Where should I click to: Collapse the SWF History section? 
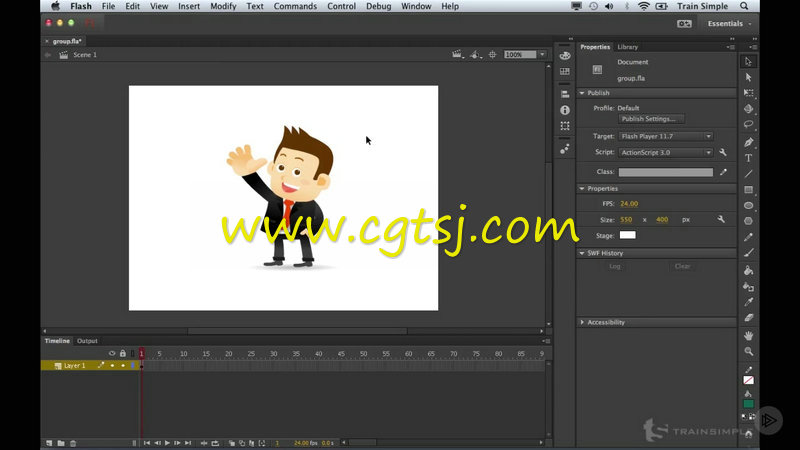(x=582, y=253)
